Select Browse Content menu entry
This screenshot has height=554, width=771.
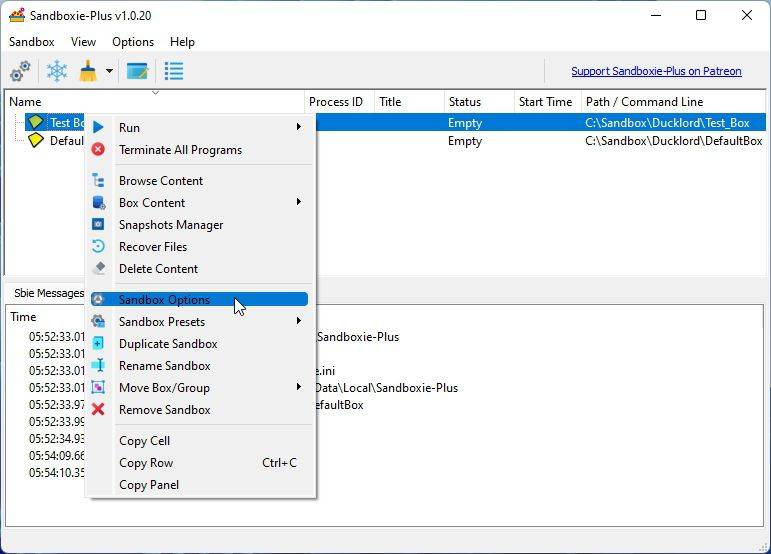200,180
